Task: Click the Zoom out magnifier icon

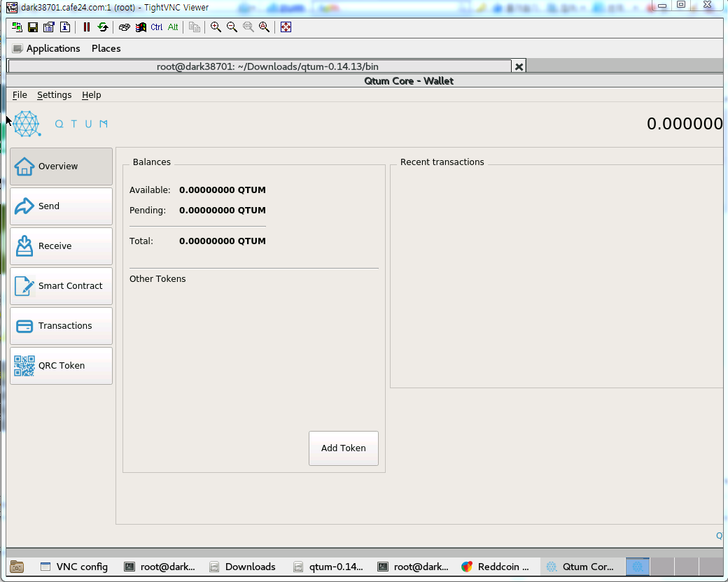Action: (232, 27)
